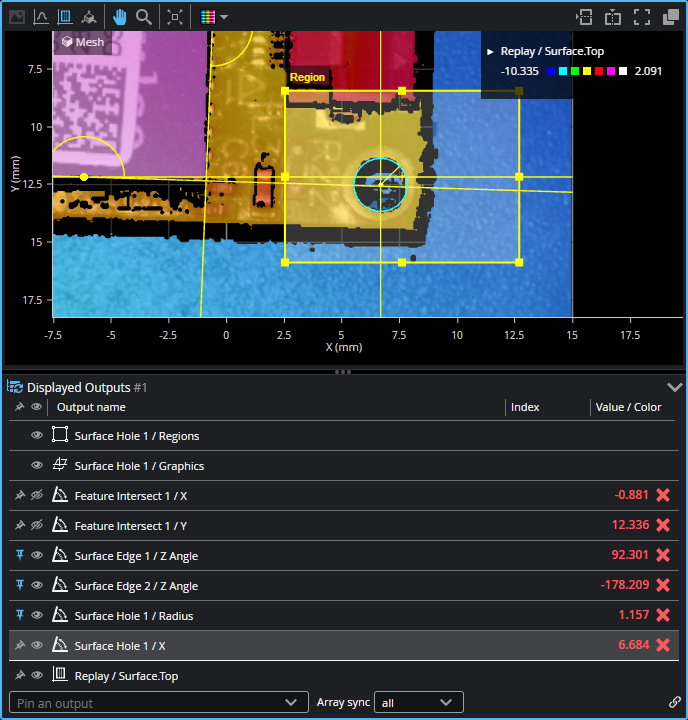Click the fullscreen expand icon
This screenshot has height=720, width=688.
coord(642,17)
